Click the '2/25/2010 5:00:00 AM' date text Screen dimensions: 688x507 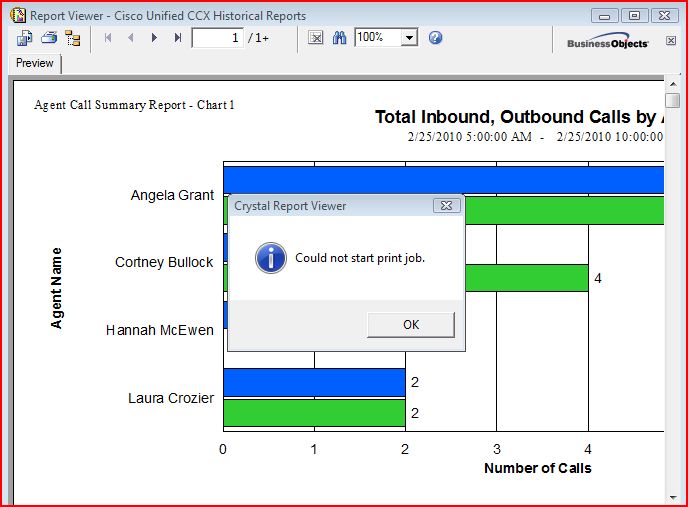pyautogui.click(x=469, y=137)
